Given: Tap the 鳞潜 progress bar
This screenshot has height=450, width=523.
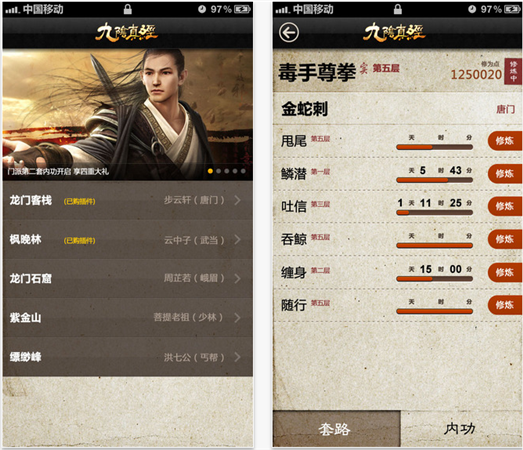Looking at the screenshot, I should [434, 180].
